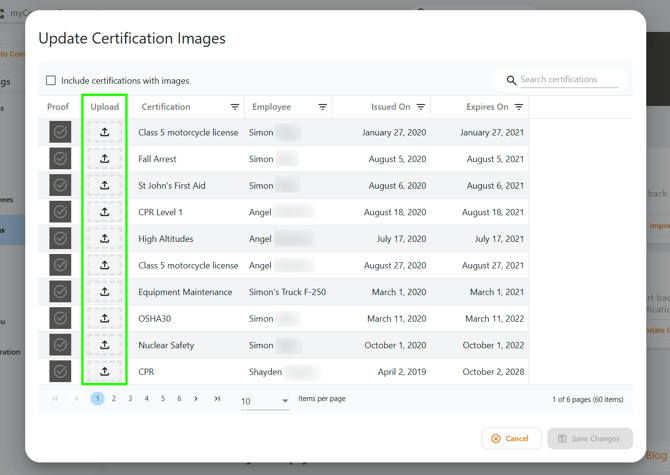Click proof icon for High Altitudes row
Screen dimensions: 670x475
click(60, 239)
